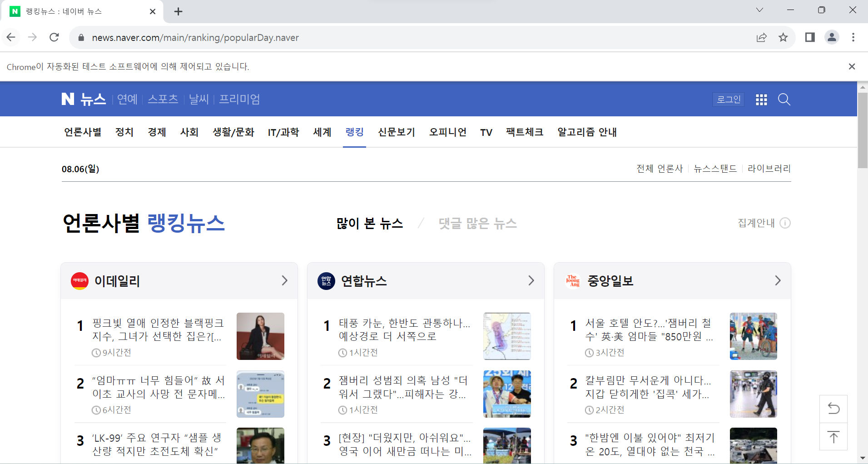Click the 이데일리 press logo
868x464 pixels.
(x=79, y=281)
